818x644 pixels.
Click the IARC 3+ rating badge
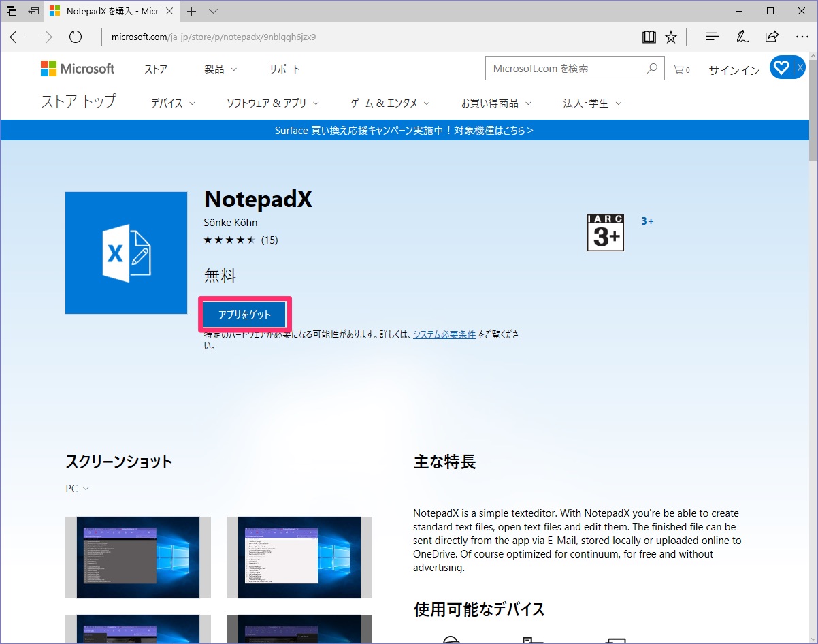[x=605, y=233]
